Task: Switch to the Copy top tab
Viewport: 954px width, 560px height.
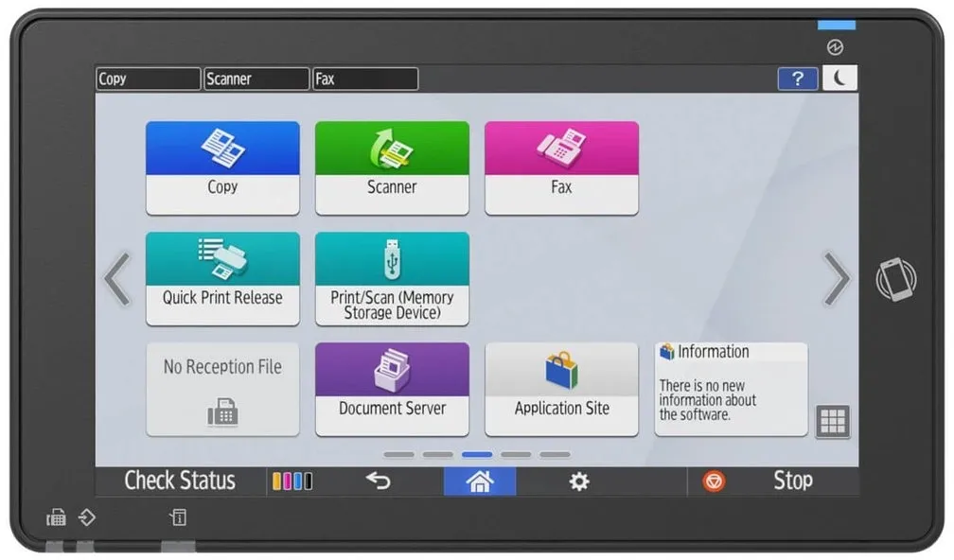Action: [x=149, y=79]
